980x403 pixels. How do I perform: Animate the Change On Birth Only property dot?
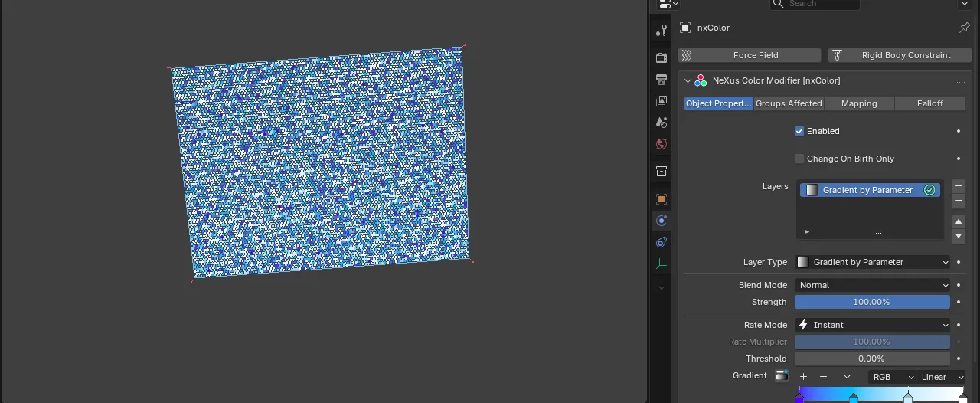pyautogui.click(x=959, y=159)
